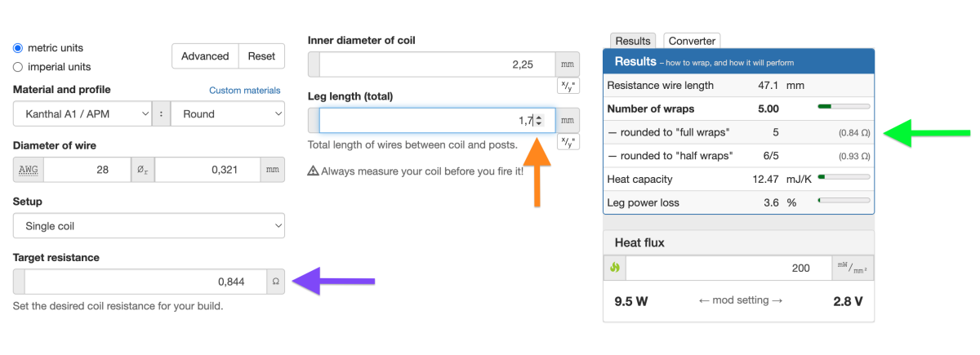Click the AWG gauge label icon
This screenshot has height=355, width=980.
click(x=29, y=170)
